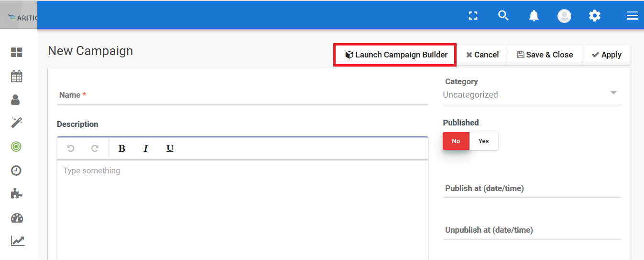Open the hamburger menu in top bar
The width and height of the screenshot is (644, 260).
click(x=633, y=16)
